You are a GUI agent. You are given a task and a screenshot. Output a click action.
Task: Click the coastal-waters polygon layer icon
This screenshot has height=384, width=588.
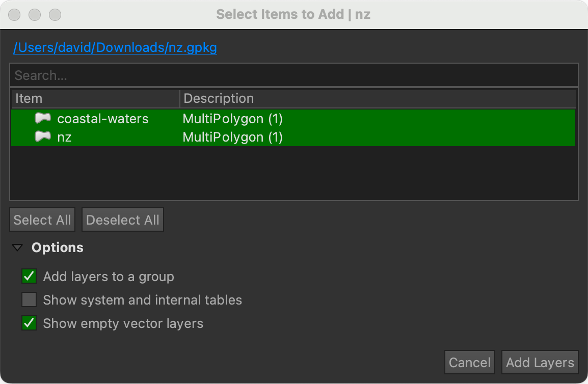(43, 119)
